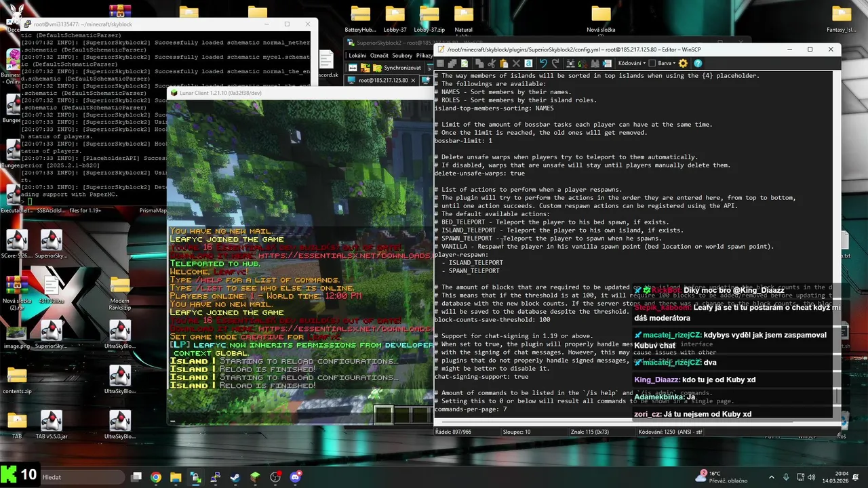Click the Save icon in WinSCP editor toolbar

[440, 63]
